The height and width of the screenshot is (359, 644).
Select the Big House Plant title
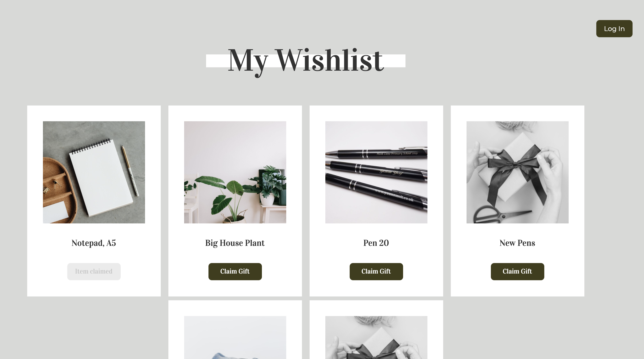235,243
